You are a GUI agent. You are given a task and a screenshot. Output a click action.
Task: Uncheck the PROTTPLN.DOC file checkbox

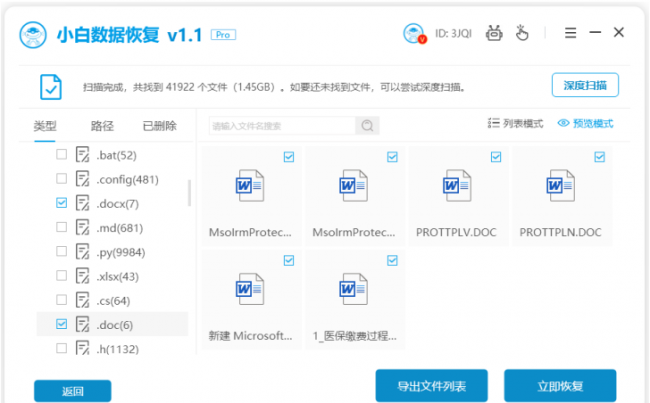coord(599,157)
